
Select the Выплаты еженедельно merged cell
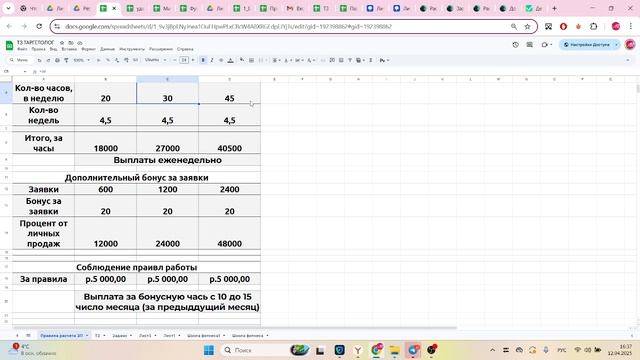click(167, 160)
